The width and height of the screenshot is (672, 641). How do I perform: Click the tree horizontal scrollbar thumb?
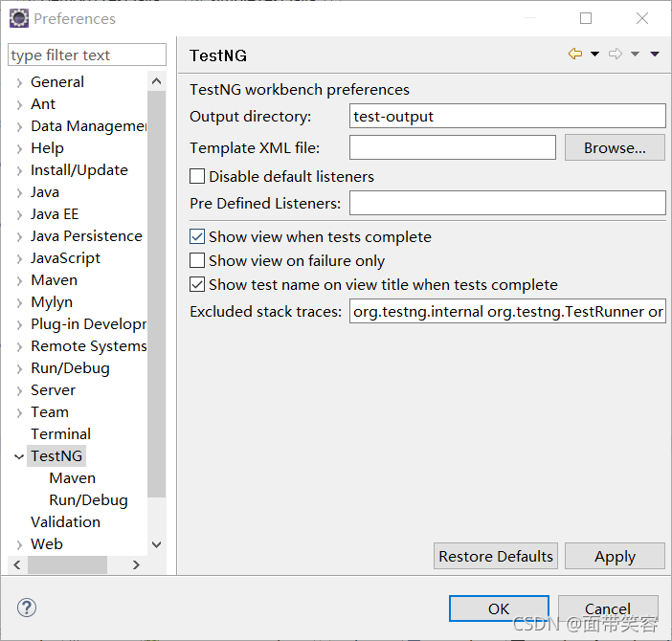point(67,565)
